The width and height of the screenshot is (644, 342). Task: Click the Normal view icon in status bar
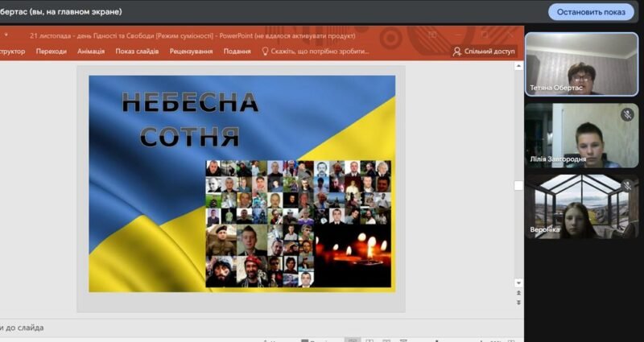(x=352, y=340)
